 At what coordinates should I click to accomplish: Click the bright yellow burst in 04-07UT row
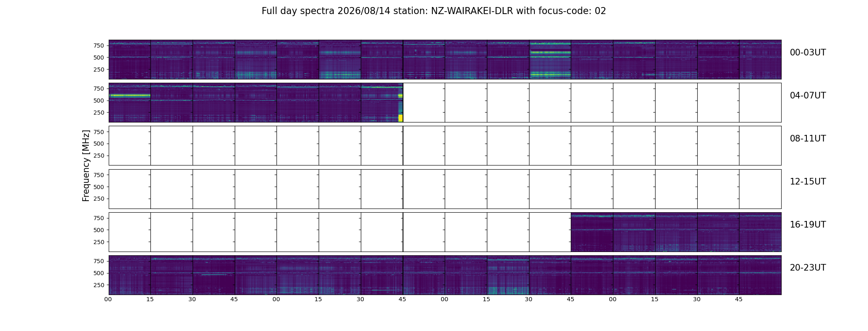click(400, 118)
